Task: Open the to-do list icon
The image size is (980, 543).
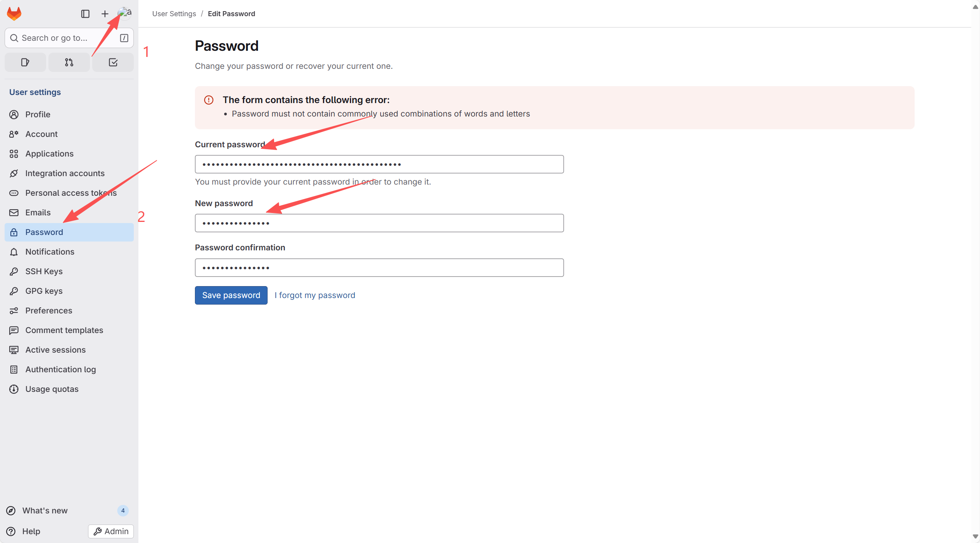Action: click(x=113, y=62)
